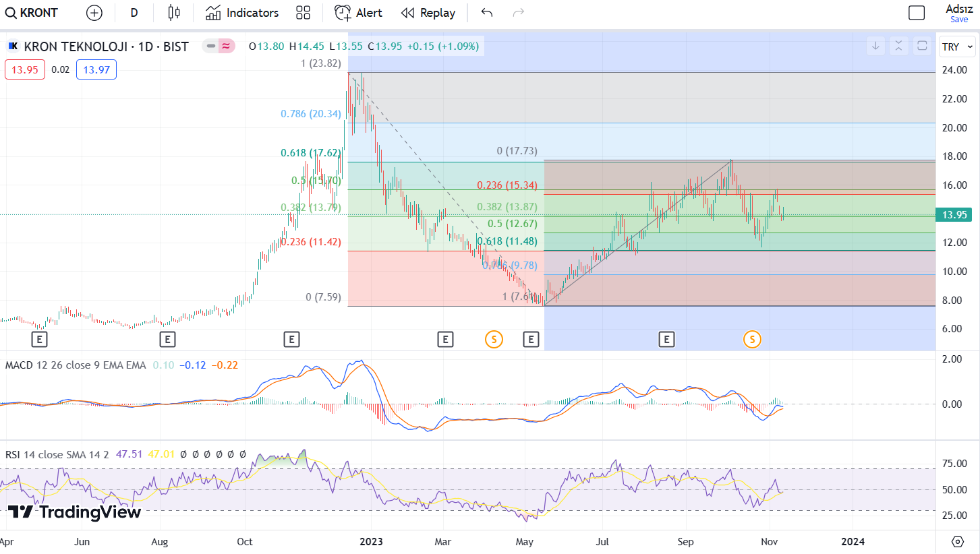This screenshot has height=554, width=980.
Task: Collapse pane with double-chevron icon
Action: point(898,46)
